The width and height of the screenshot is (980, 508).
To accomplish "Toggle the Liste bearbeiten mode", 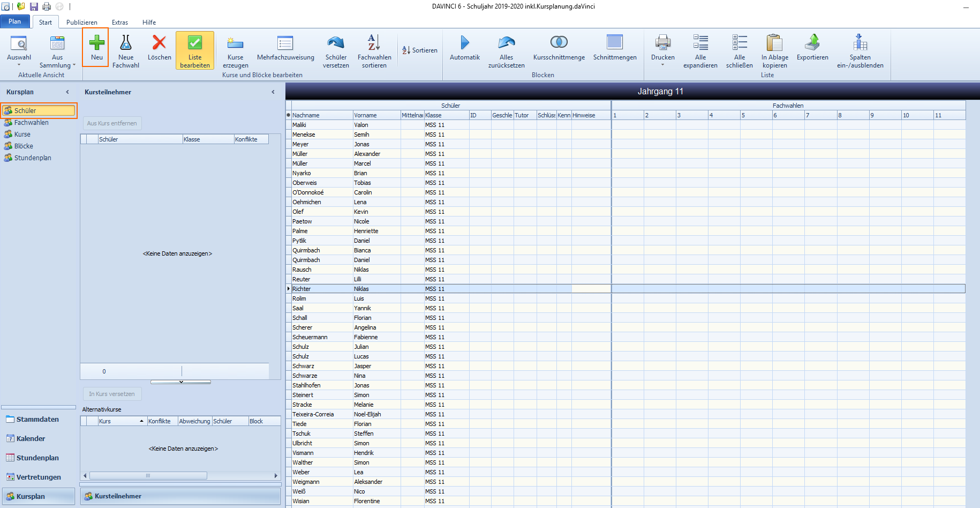I will (195, 50).
